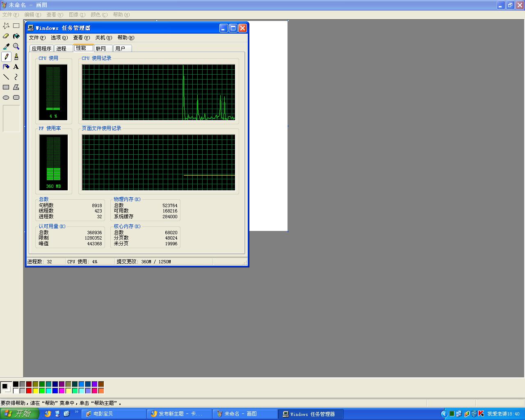Activate the Pick Color eyedropper tool

pyautogui.click(x=6, y=46)
